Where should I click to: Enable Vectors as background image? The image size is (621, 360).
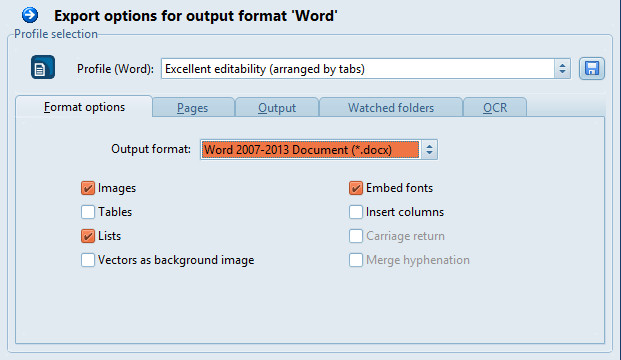88,260
